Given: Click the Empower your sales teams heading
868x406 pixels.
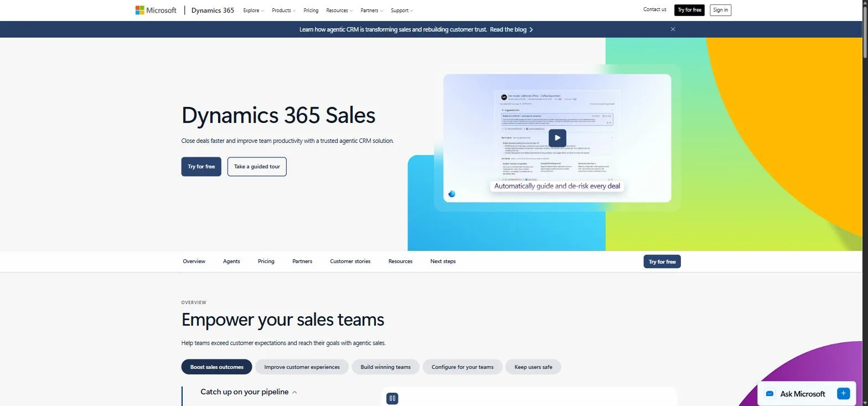Looking at the screenshot, I should tap(282, 320).
